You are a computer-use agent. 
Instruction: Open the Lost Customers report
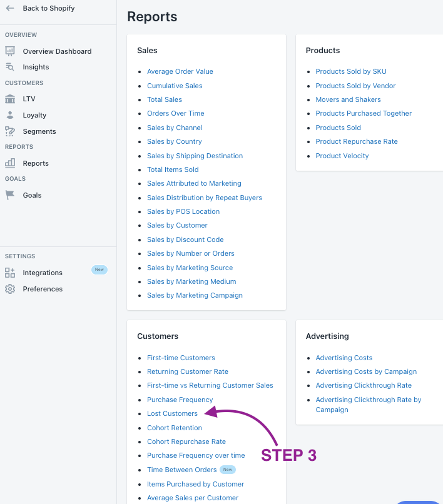click(x=172, y=413)
